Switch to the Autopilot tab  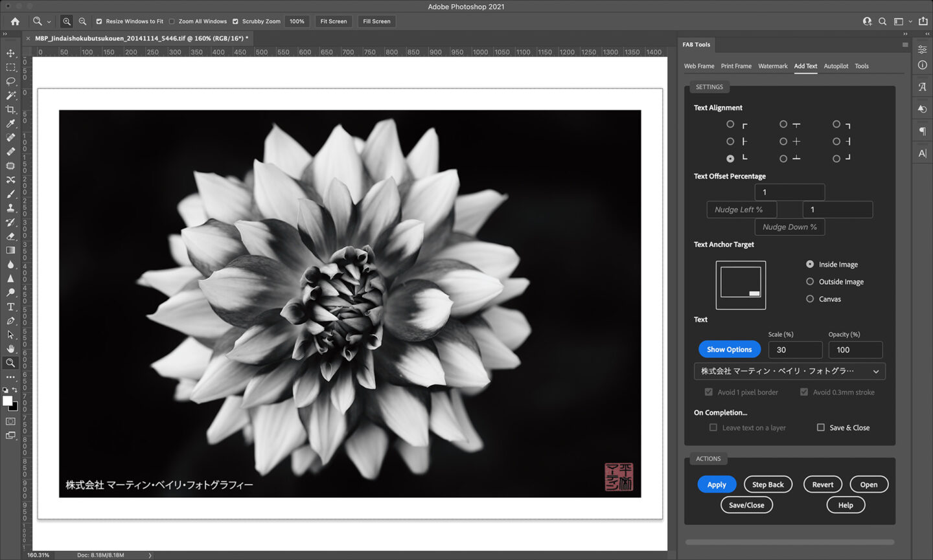click(x=836, y=66)
